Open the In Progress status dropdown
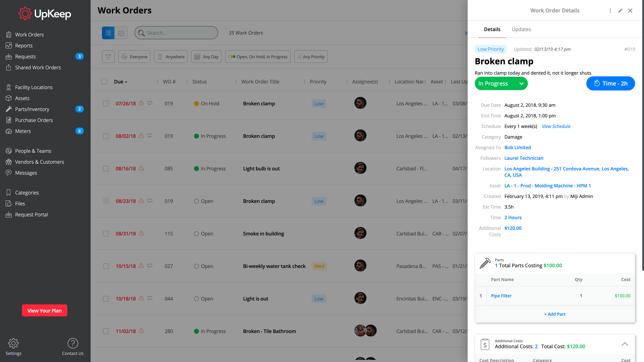 coord(501,83)
